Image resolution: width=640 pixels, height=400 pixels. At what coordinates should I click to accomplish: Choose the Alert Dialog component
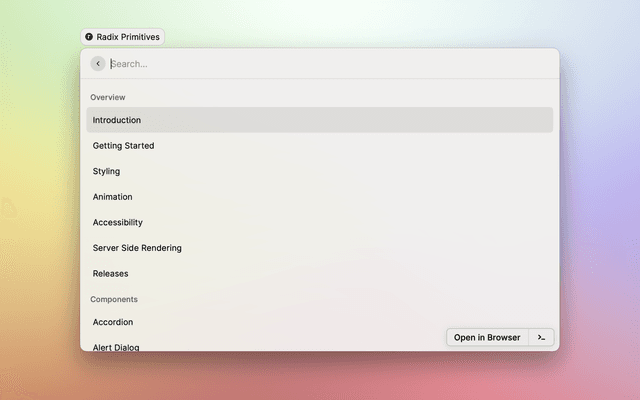coord(116,346)
